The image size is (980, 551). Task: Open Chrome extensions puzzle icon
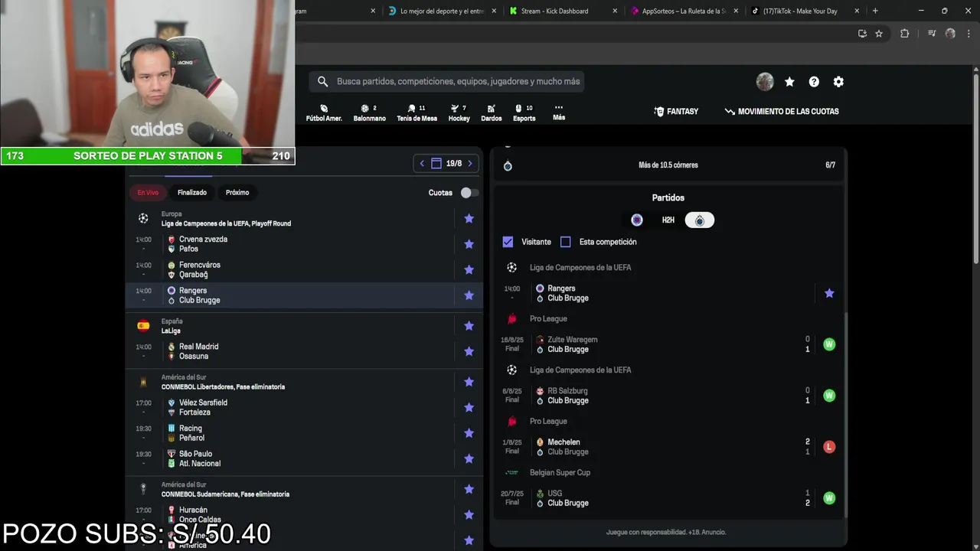point(904,34)
